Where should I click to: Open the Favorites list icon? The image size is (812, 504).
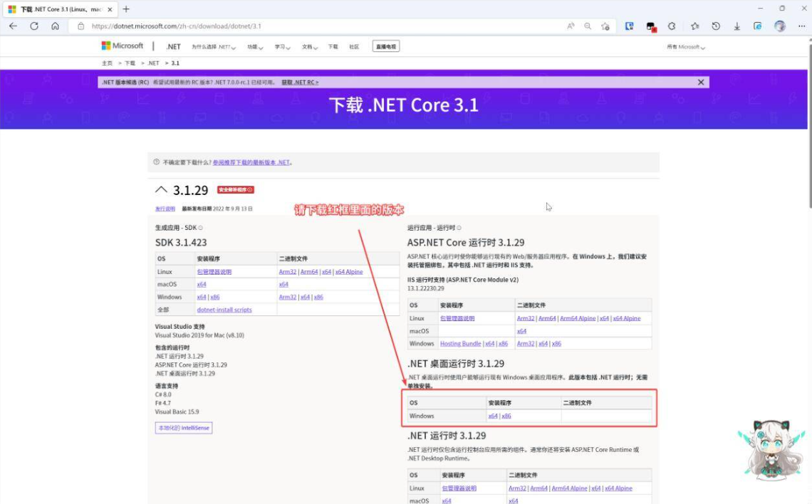click(x=694, y=26)
